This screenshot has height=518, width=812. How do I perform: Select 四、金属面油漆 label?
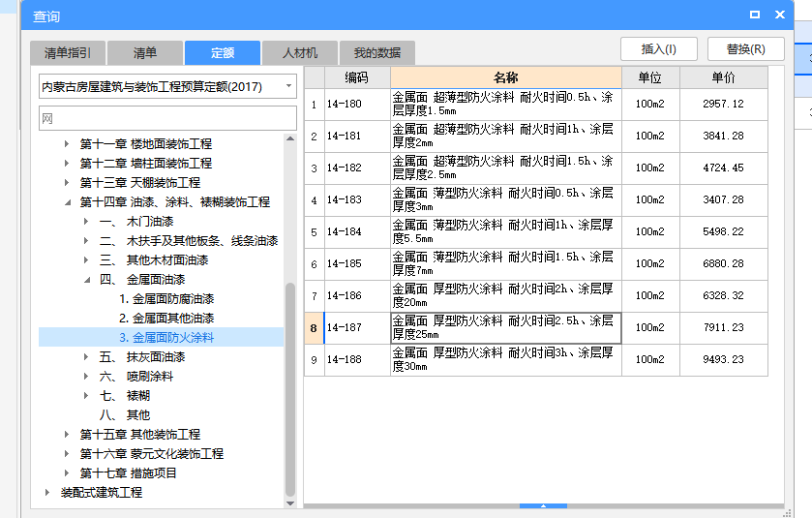click(x=142, y=280)
